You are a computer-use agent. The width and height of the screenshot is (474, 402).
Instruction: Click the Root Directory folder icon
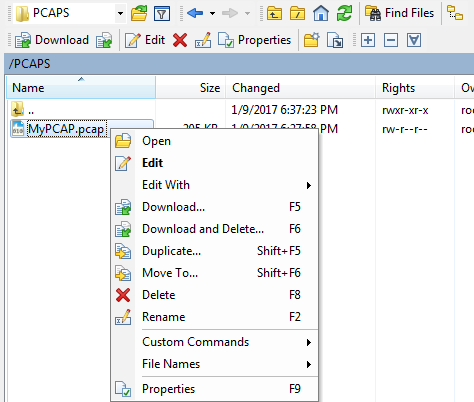tap(297, 14)
